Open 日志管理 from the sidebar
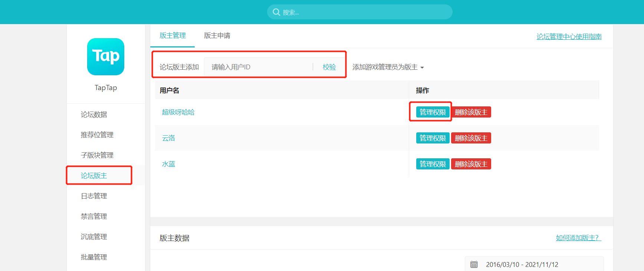 click(94, 196)
